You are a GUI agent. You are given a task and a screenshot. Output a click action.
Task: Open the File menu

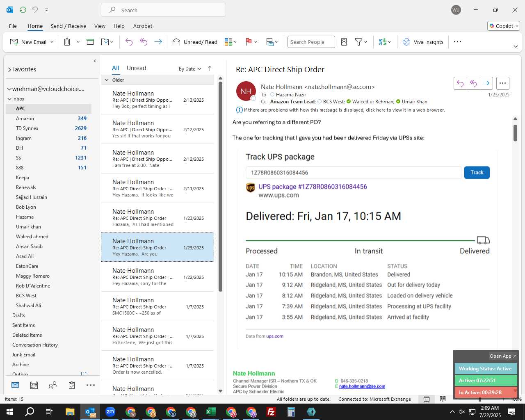13,26
